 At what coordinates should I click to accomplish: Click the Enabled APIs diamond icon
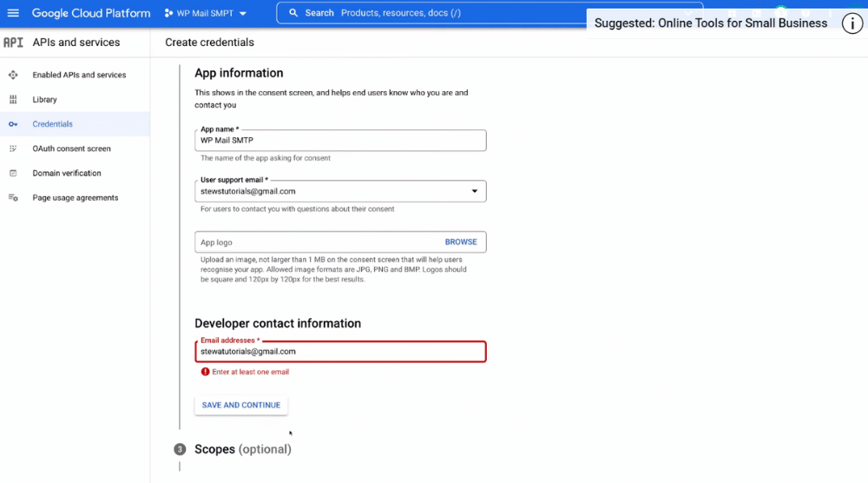[x=13, y=75]
